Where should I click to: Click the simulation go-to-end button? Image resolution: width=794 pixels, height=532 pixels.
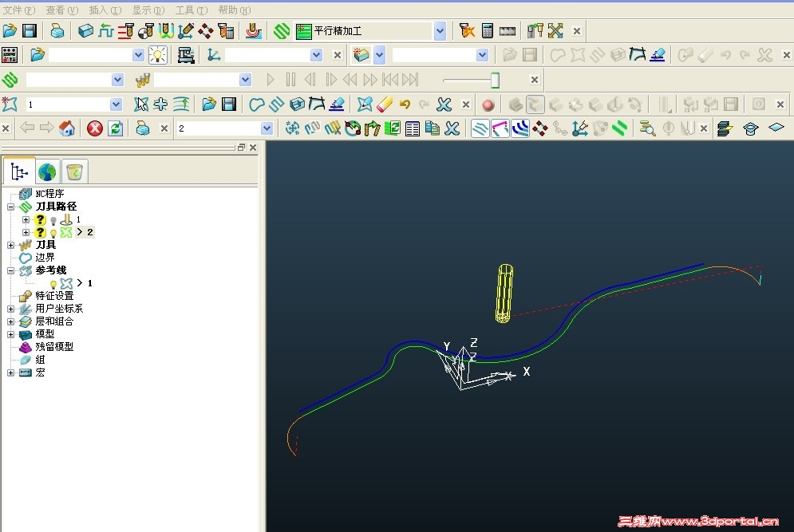tap(410, 80)
